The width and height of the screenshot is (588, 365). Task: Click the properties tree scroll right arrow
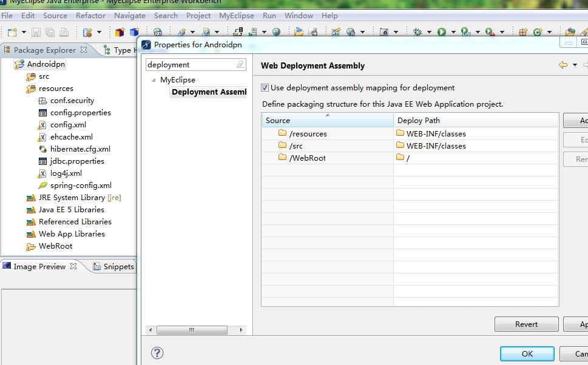(x=241, y=330)
